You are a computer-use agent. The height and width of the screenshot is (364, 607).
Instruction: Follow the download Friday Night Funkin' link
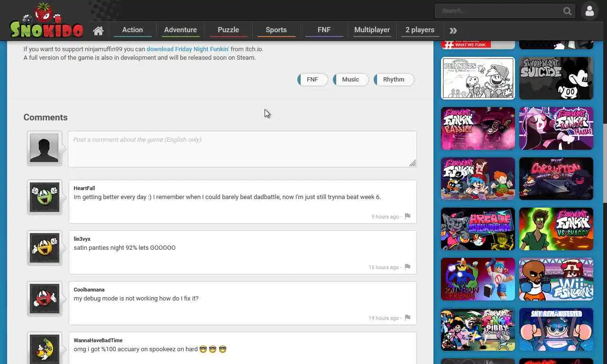[x=188, y=49]
